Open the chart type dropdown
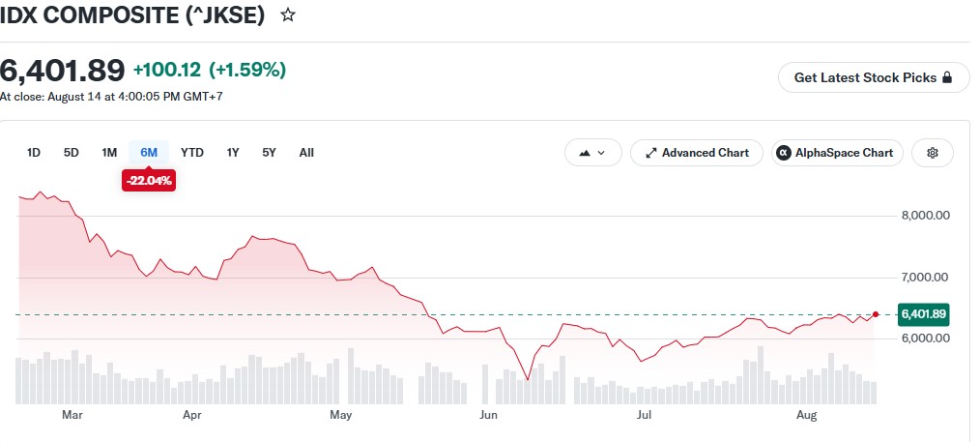The height and width of the screenshot is (442, 980). click(x=593, y=153)
